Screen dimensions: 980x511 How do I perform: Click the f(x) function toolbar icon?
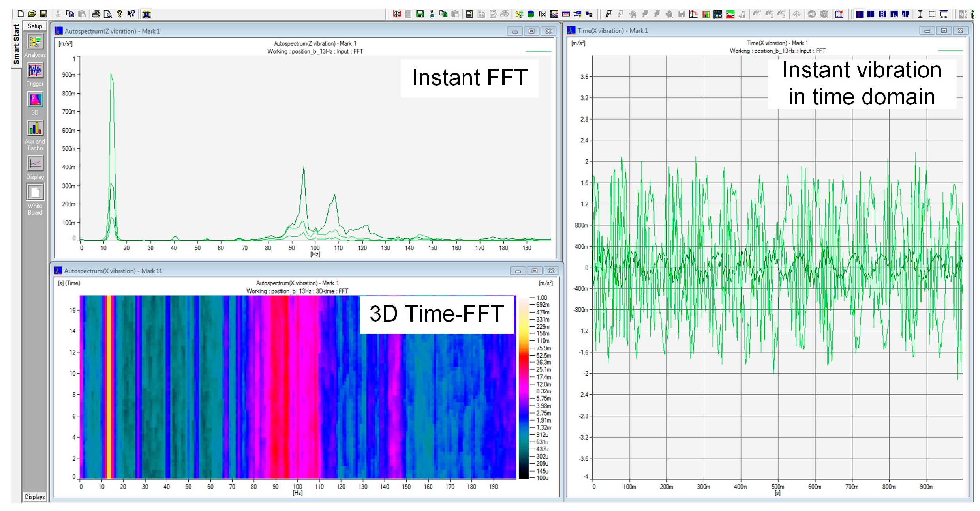(x=542, y=14)
